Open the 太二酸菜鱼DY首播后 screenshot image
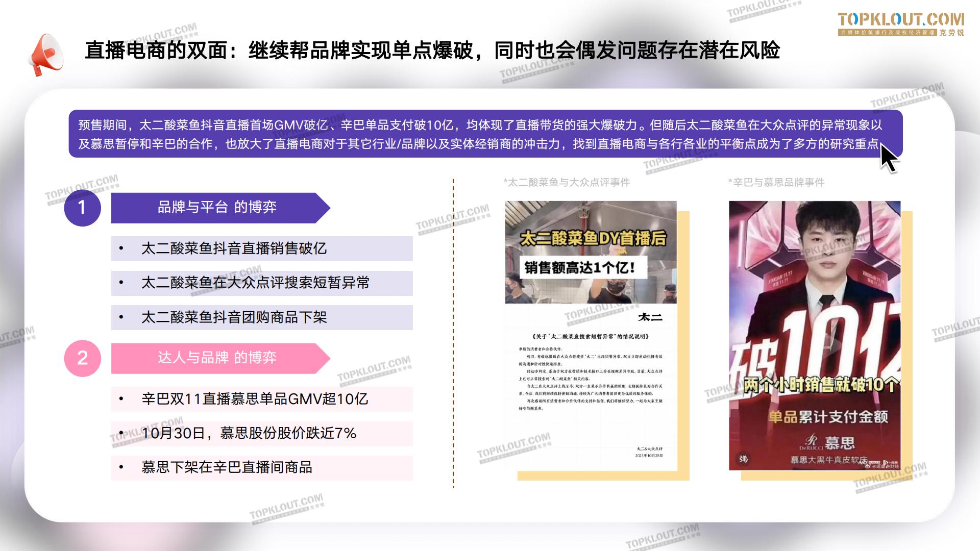980x551 pixels. tap(591, 252)
